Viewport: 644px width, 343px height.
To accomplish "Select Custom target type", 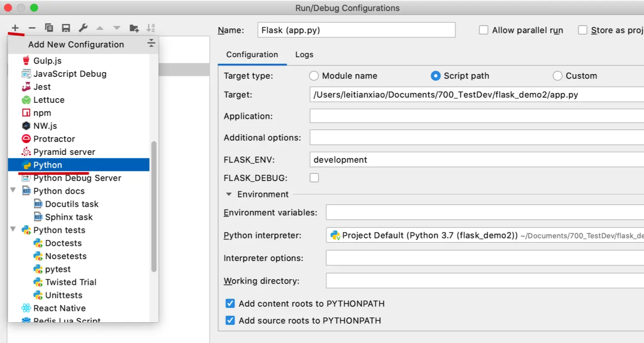I will [x=558, y=76].
